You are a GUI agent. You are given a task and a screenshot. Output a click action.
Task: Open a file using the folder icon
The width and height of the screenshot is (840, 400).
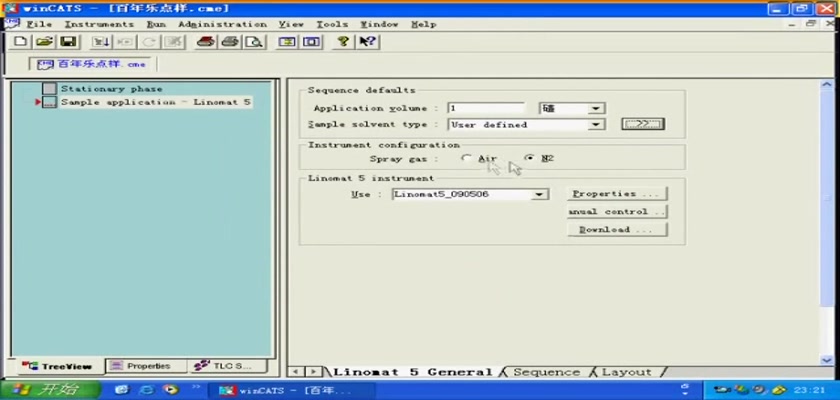point(44,42)
